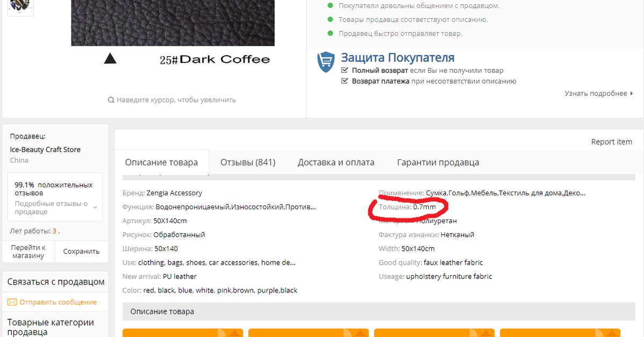
Task: Click the green dot beside Товары продавца соответствуют описанию
Action: [331, 19]
